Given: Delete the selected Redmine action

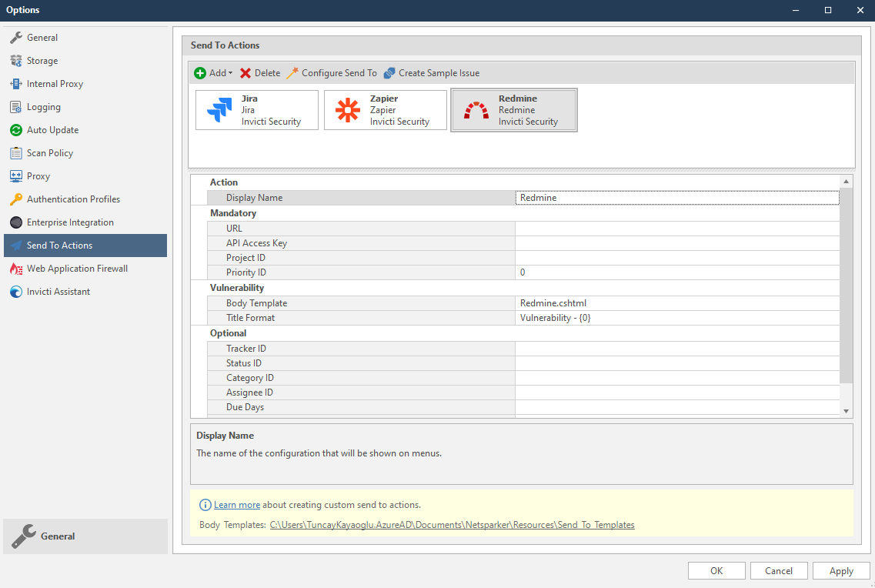Looking at the screenshot, I should tap(259, 73).
